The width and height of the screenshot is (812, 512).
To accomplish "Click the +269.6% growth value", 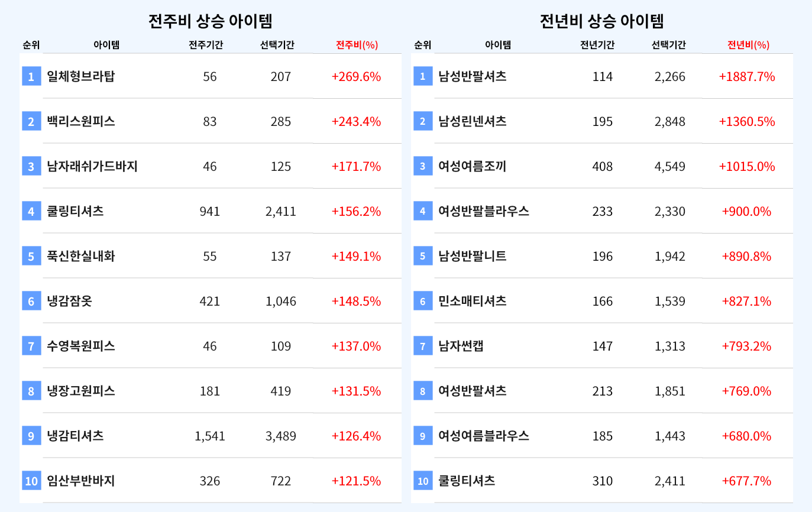I will (x=356, y=76).
